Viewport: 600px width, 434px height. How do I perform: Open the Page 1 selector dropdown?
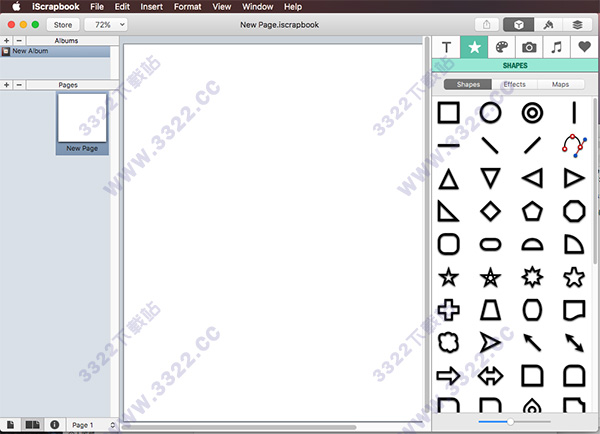92,425
